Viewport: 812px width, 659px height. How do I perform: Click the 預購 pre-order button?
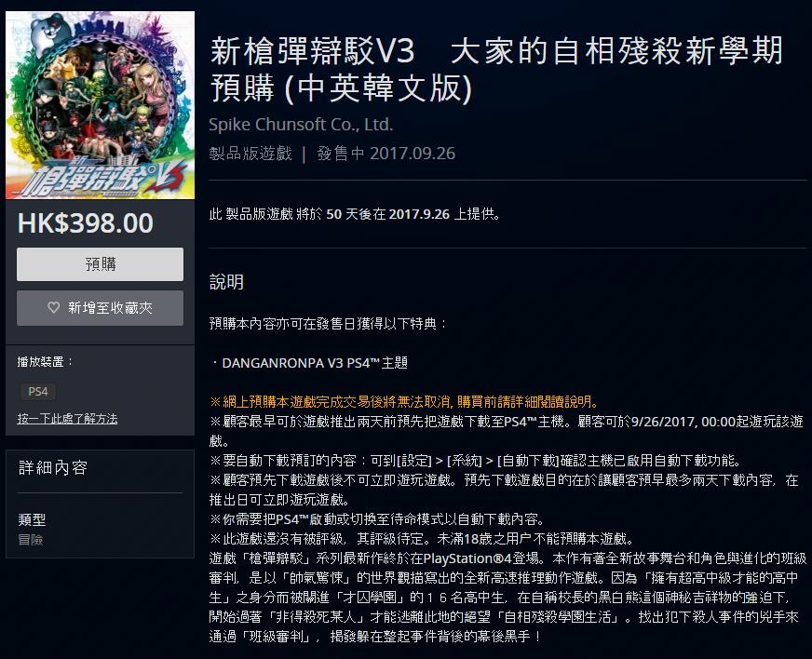100,264
